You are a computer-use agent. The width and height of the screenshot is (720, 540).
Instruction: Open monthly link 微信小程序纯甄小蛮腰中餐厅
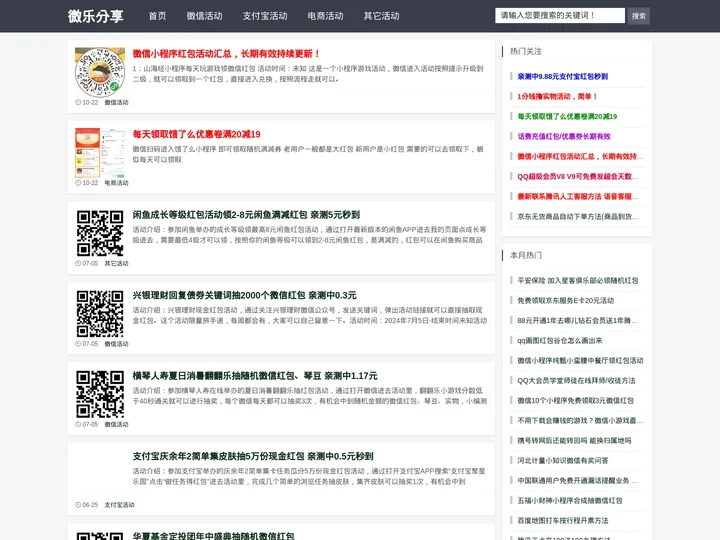click(x=580, y=360)
